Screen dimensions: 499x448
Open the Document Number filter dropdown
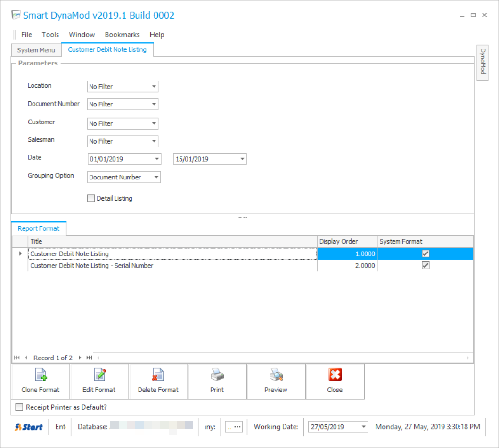(154, 104)
